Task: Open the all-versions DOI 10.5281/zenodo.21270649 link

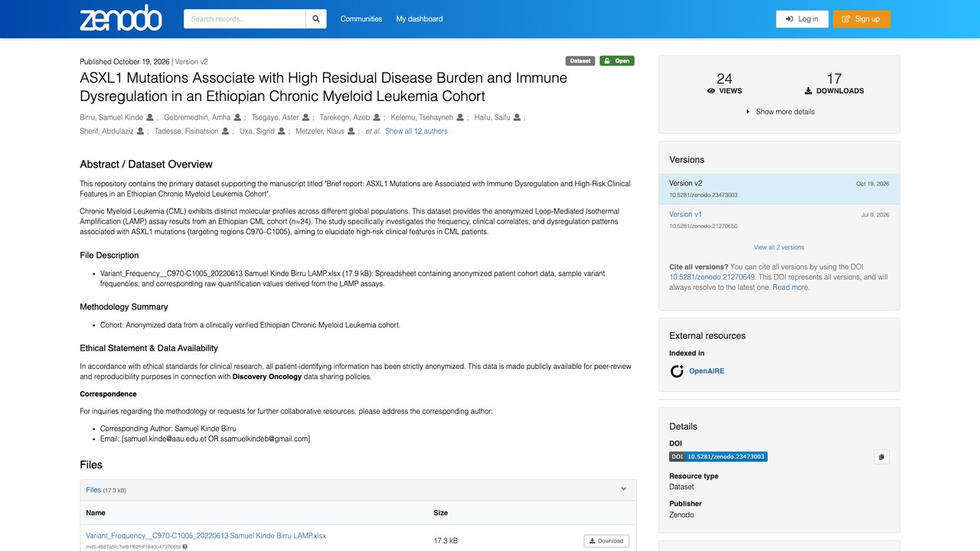Action: point(712,277)
